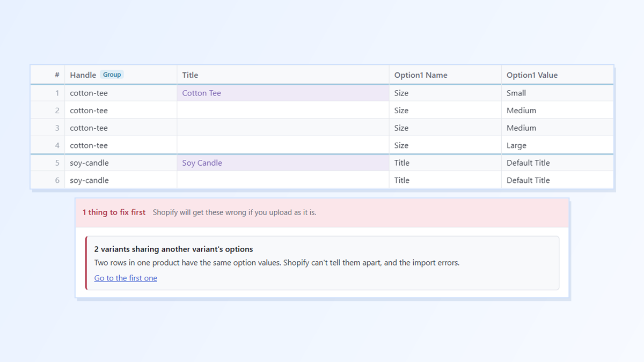Click the 'Two rows in one product' description

click(277, 263)
